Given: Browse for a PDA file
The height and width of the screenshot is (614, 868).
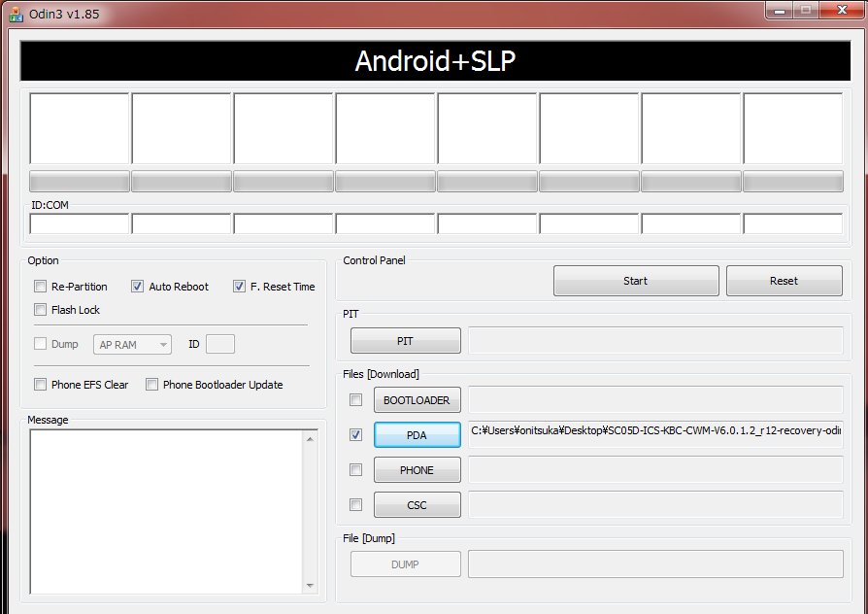Looking at the screenshot, I should [417, 435].
